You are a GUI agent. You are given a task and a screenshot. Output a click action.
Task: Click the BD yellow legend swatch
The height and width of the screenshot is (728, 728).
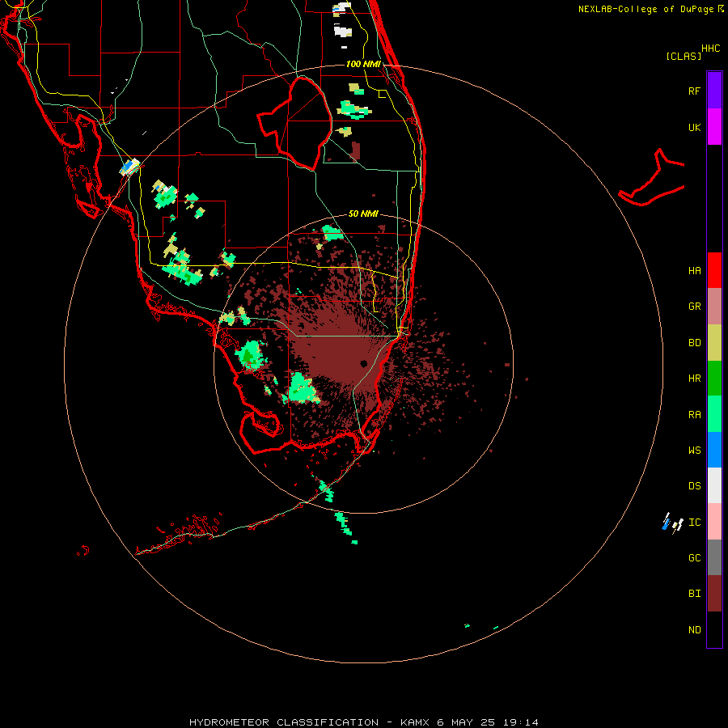point(714,343)
